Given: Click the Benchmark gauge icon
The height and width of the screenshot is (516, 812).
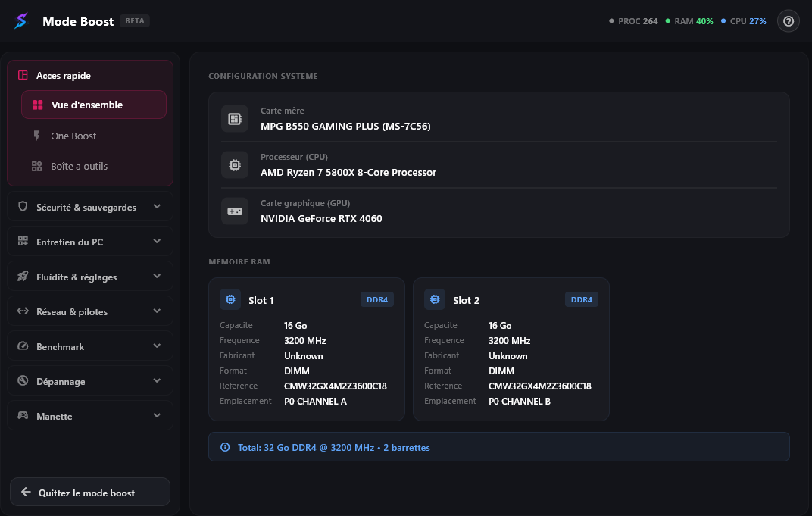Looking at the screenshot, I should pos(23,346).
